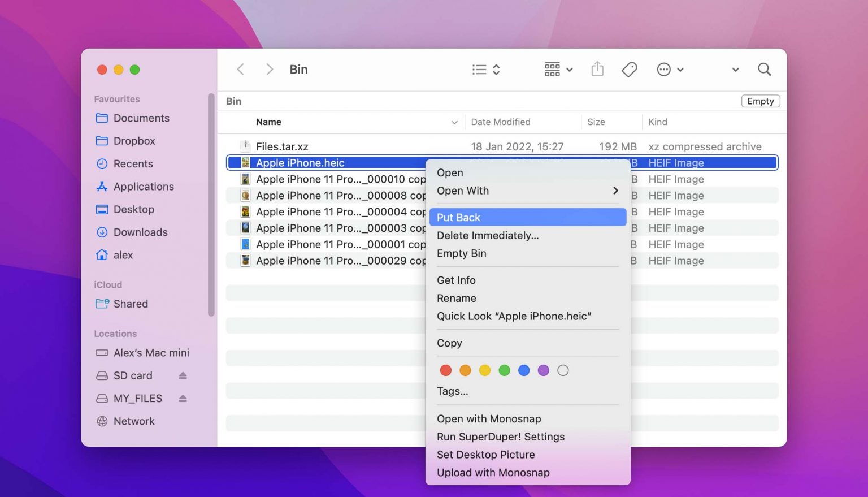This screenshot has height=497, width=868.
Task: Select Alex's Mac mini under Locations
Action: click(x=151, y=352)
